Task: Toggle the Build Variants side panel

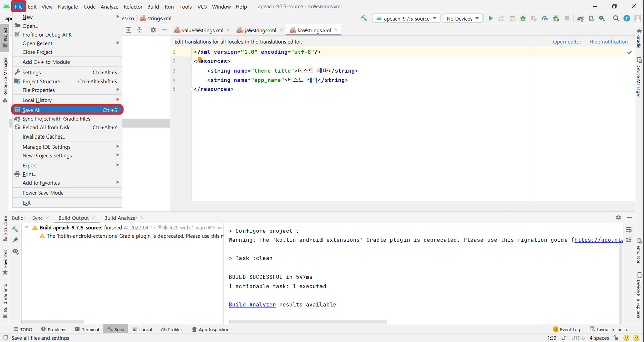Action: pos(5,300)
